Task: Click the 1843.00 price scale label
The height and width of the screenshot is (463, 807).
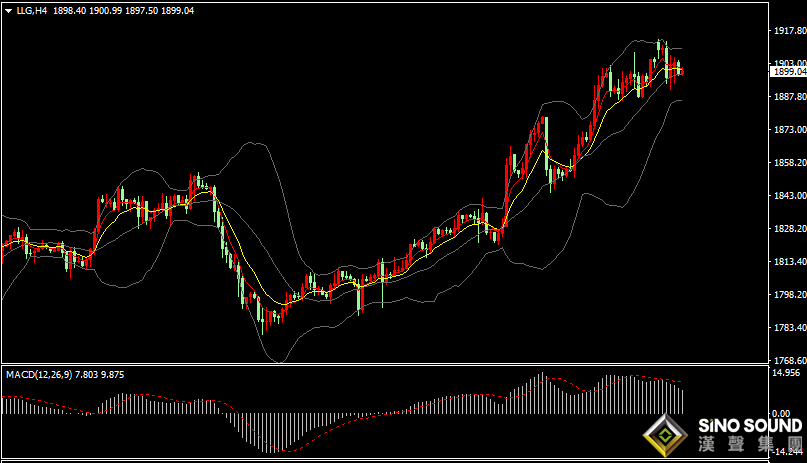Action: coord(790,195)
